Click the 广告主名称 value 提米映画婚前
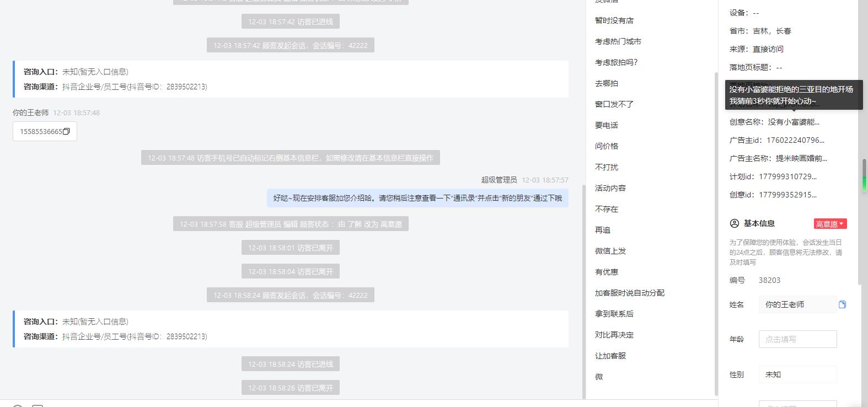 pyautogui.click(x=801, y=158)
